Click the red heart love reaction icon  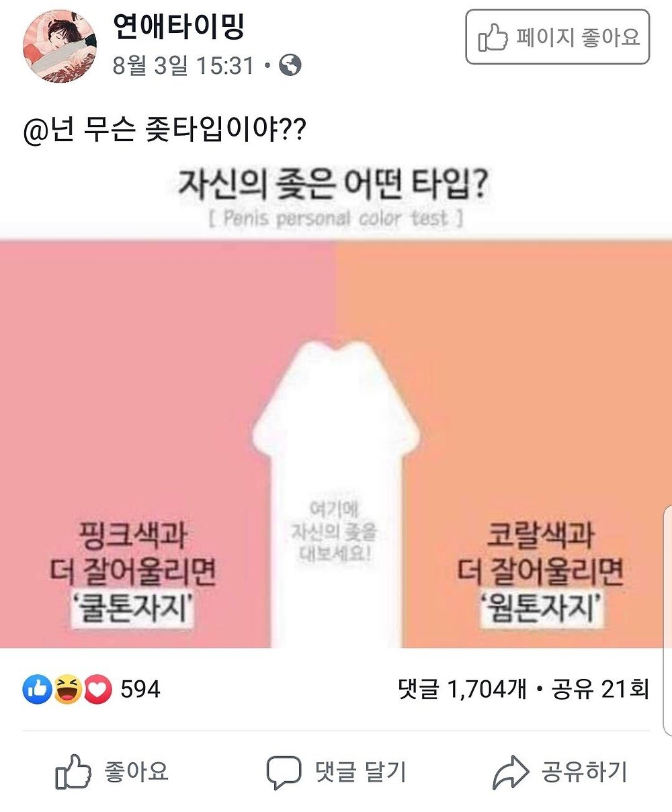(97, 690)
